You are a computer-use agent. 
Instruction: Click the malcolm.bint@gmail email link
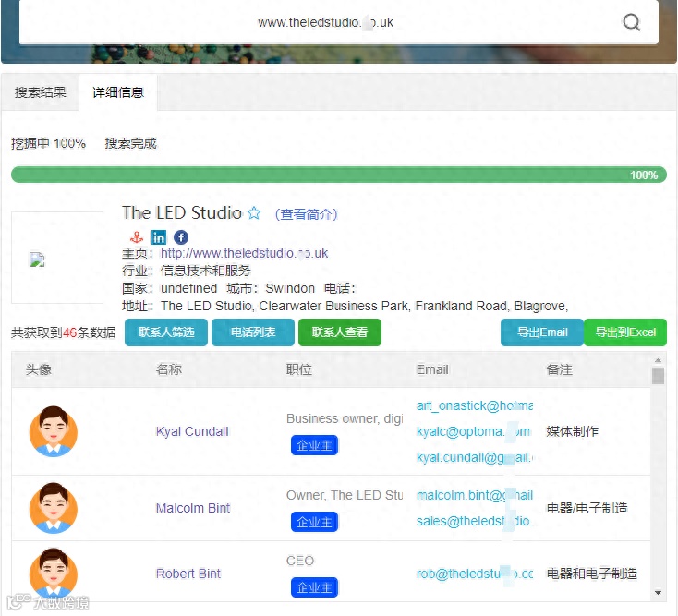pos(475,495)
